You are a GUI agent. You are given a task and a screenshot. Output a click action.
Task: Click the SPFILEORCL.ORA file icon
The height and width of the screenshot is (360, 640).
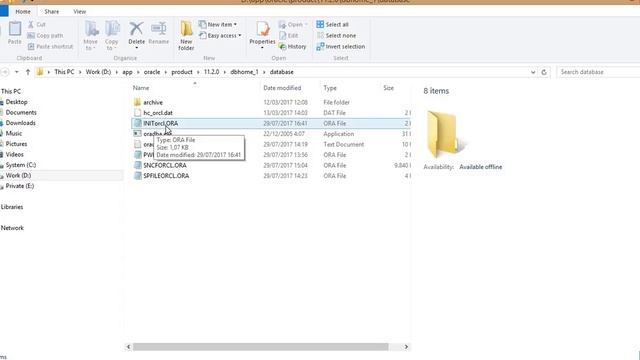137,176
